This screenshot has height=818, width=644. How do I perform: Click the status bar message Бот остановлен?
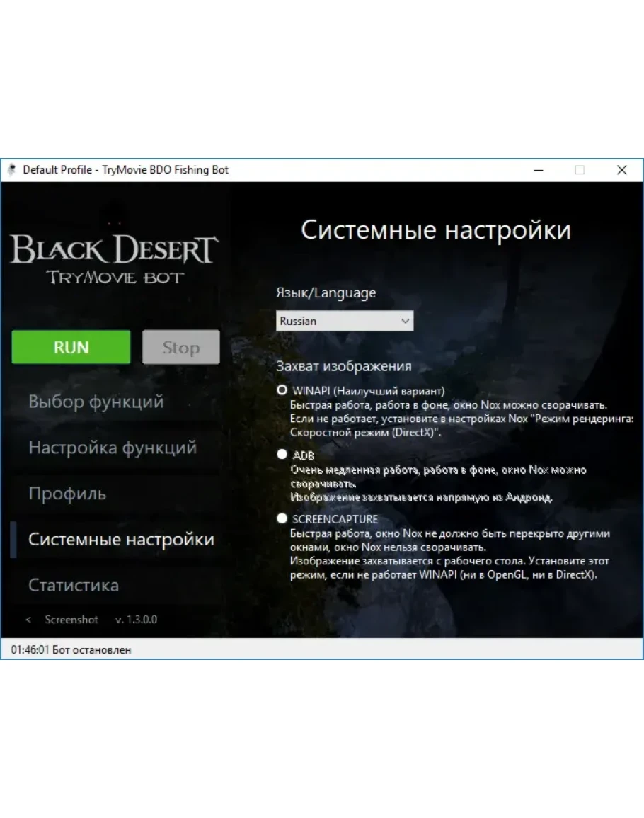tap(92, 649)
